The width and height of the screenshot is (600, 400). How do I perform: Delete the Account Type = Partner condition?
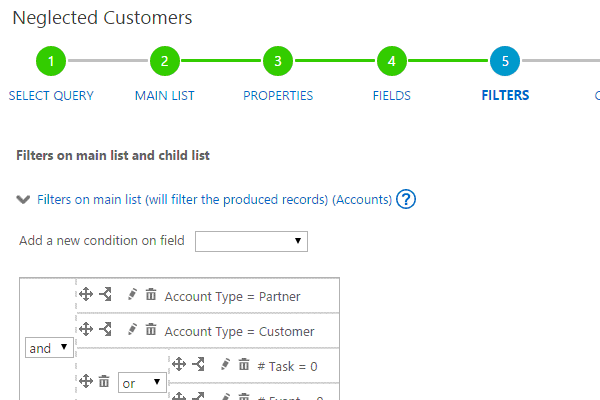pos(151,295)
